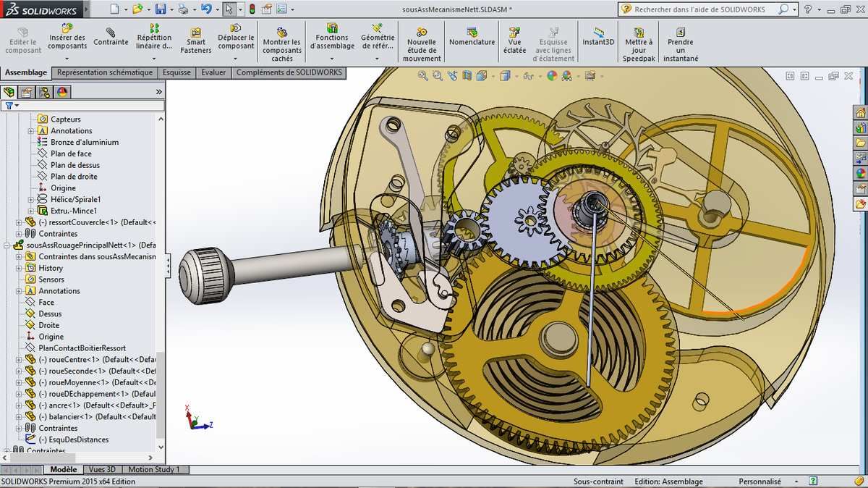Click the Select cursor tool
Screen dimensions: 868x488
click(229, 9)
